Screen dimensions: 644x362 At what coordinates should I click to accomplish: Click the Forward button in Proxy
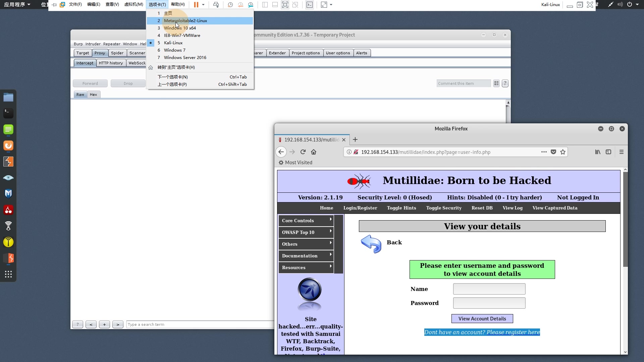point(90,83)
